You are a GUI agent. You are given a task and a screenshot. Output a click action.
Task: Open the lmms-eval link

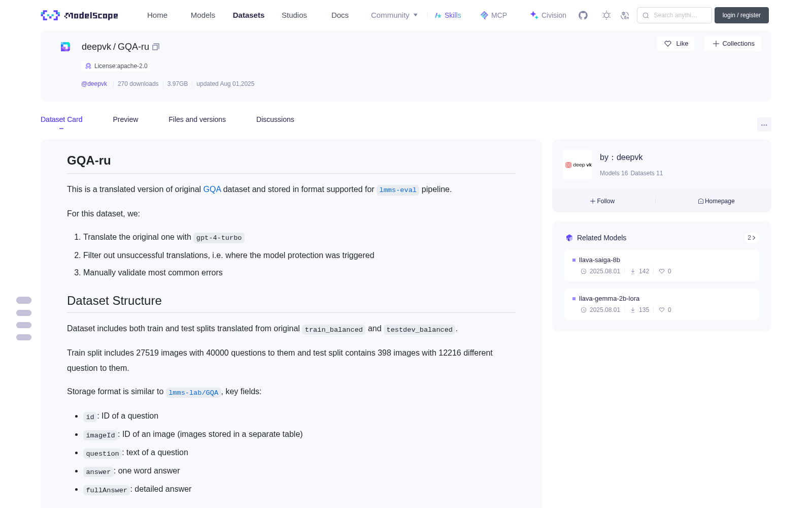coord(398,190)
